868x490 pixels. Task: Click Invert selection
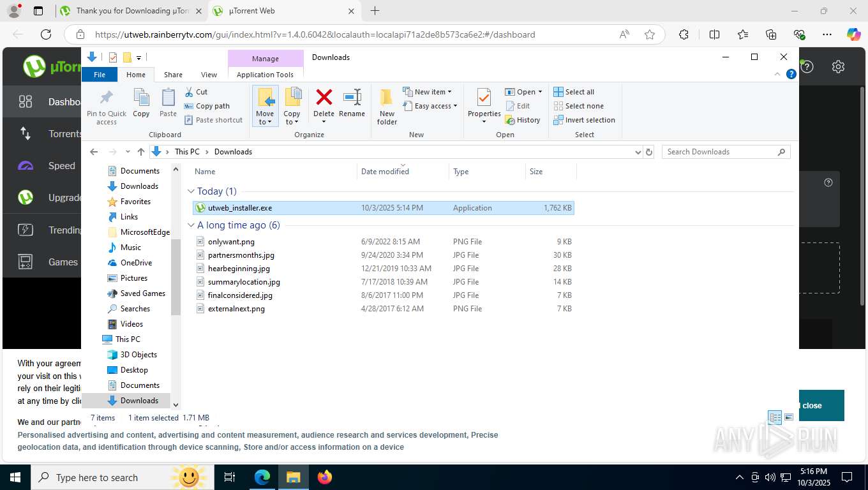584,120
